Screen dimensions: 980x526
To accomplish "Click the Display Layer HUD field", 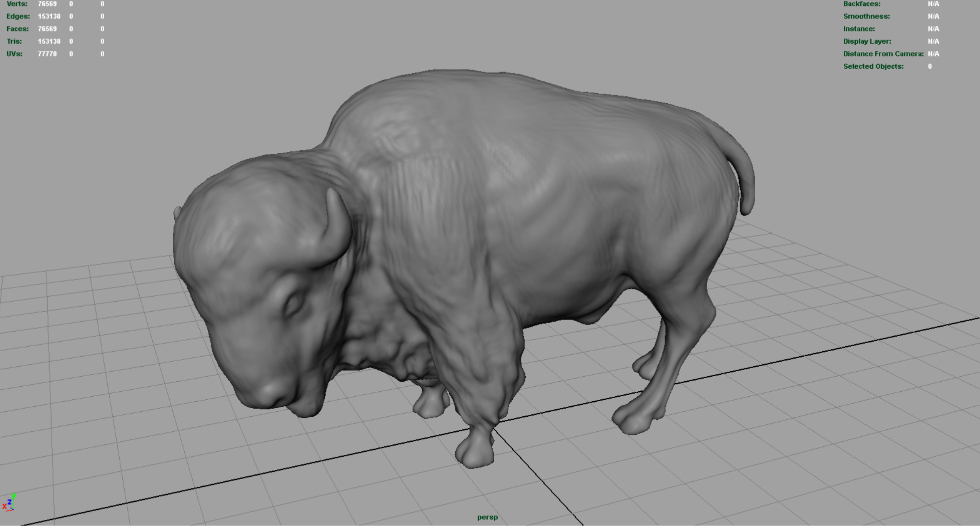I will click(x=867, y=41).
